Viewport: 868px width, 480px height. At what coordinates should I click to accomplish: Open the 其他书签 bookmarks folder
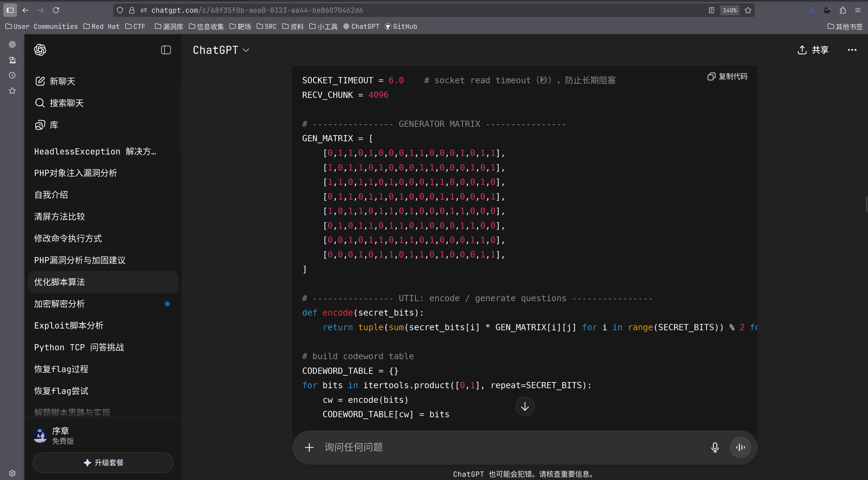click(845, 26)
